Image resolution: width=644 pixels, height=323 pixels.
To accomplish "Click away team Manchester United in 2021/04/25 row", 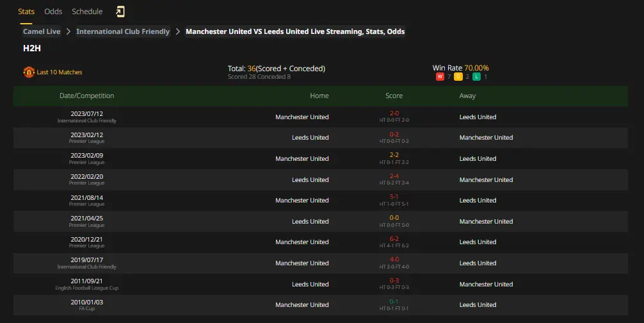I will 486,222.
